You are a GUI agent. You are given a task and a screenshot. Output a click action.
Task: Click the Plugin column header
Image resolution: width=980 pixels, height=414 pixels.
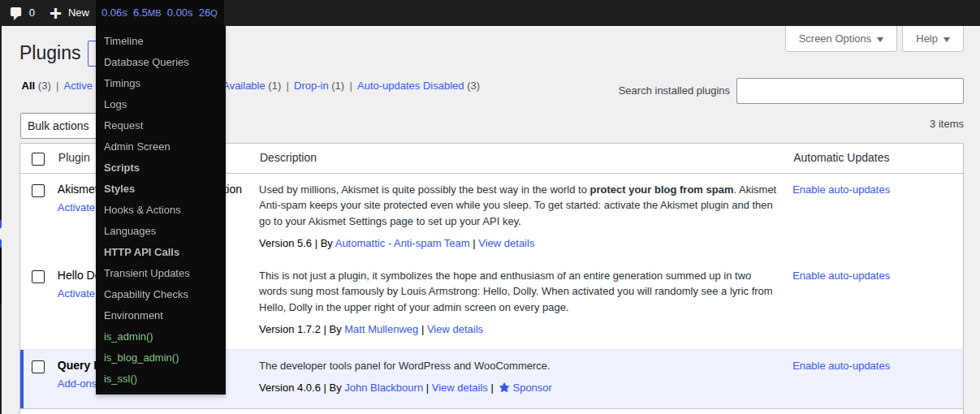74,157
